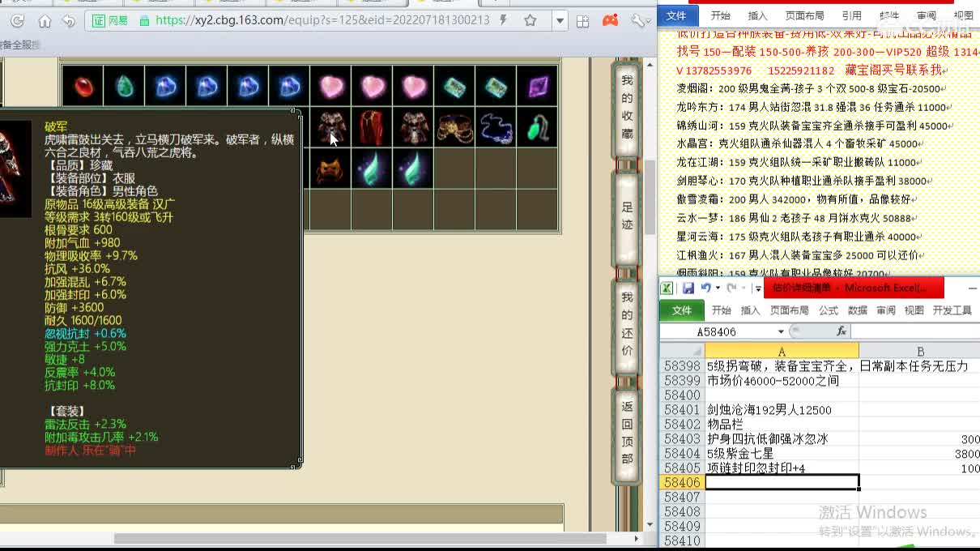Click the Excel application icon in title bar

coord(667,288)
